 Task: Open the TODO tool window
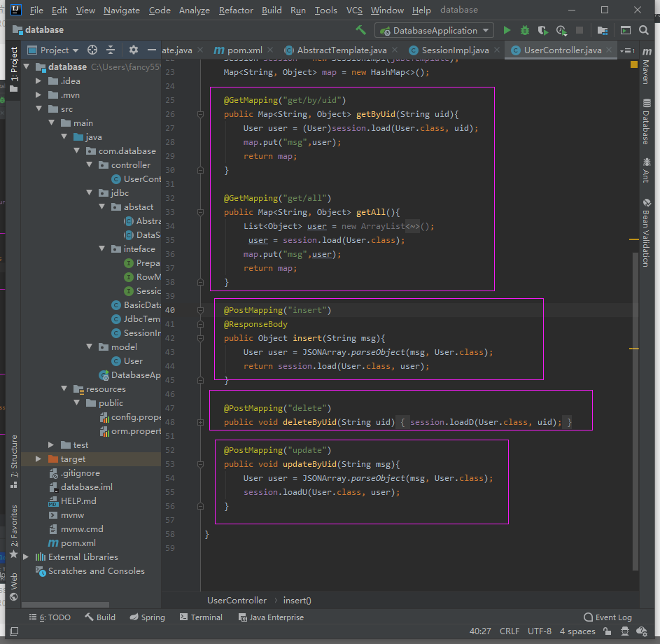pyautogui.click(x=50, y=617)
